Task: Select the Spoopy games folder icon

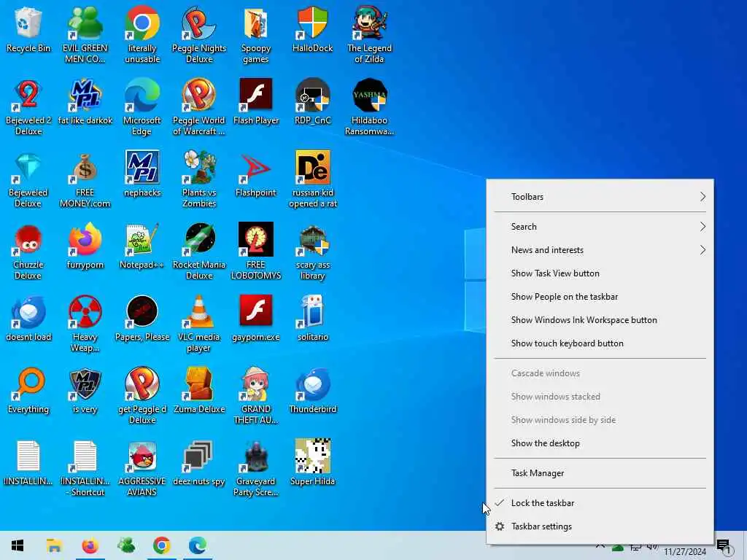Action: click(x=256, y=35)
